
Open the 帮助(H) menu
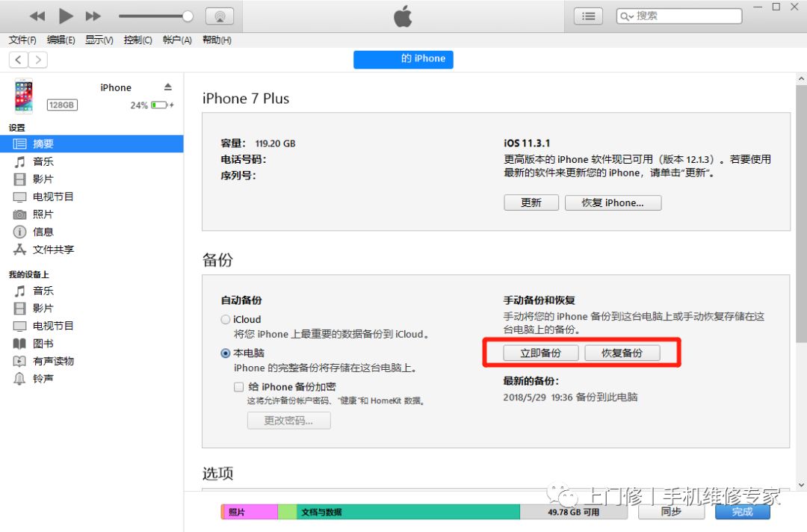pos(217,40)
